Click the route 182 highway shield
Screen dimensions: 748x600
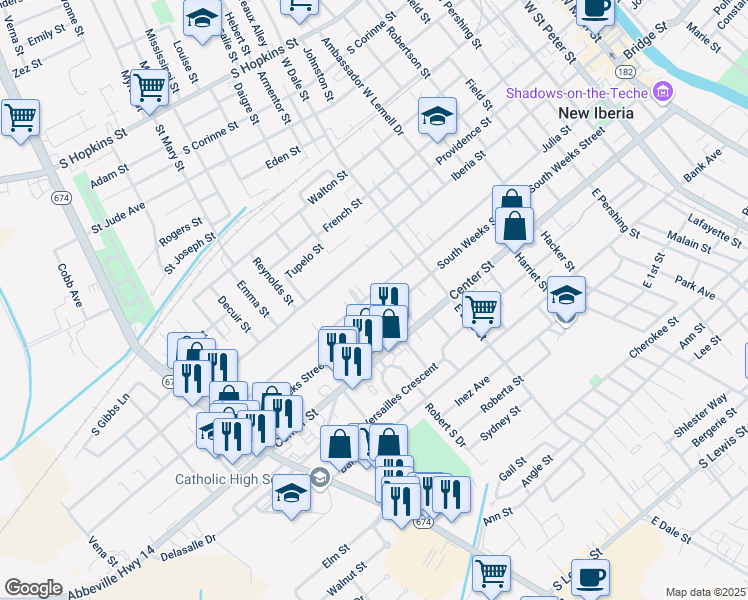click(625, 72)
